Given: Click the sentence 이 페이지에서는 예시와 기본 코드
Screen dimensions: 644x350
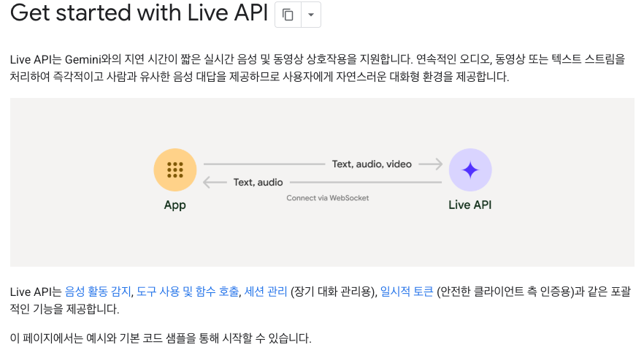Looking at the screenshot, I should (161, 338).
